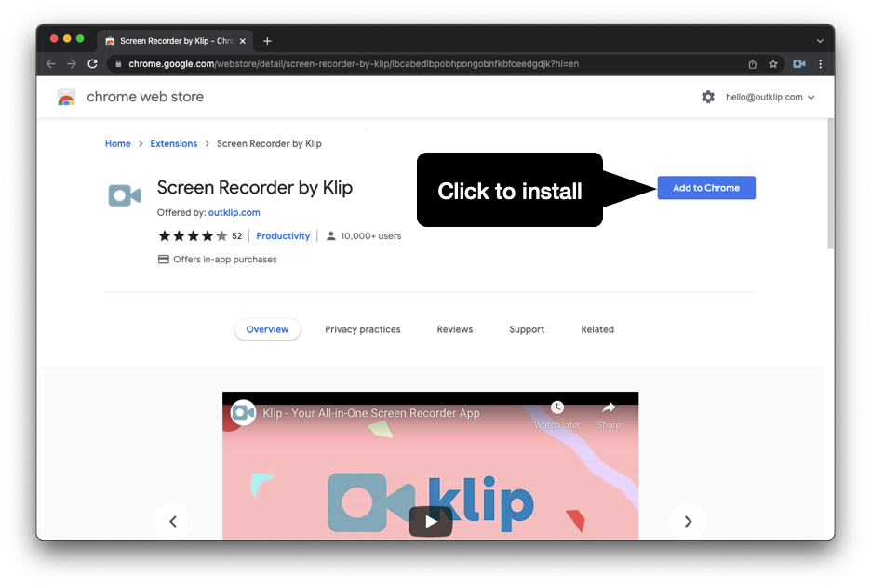Click the Offers in-app purchases text

pyautogui.click(x=225, y=260)
